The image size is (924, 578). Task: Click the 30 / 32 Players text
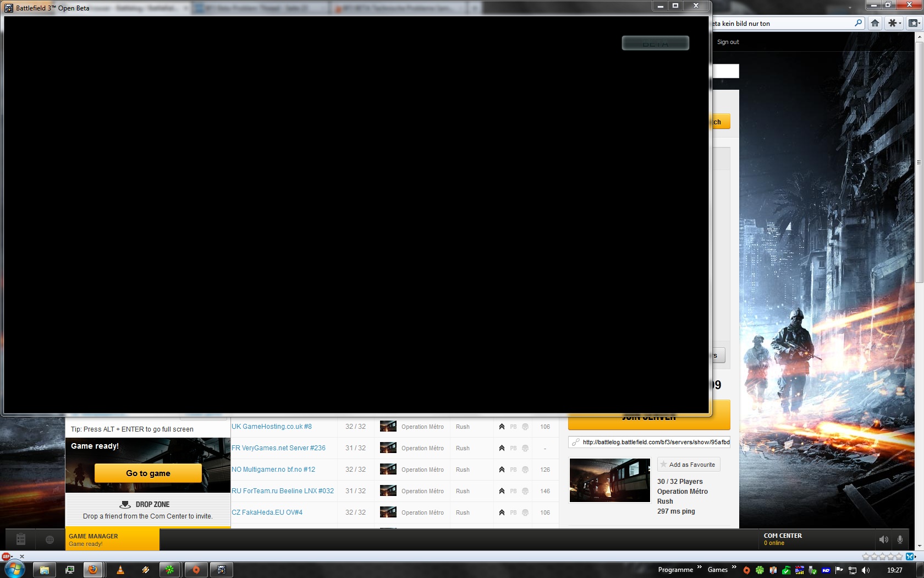[x=680, y=482]
